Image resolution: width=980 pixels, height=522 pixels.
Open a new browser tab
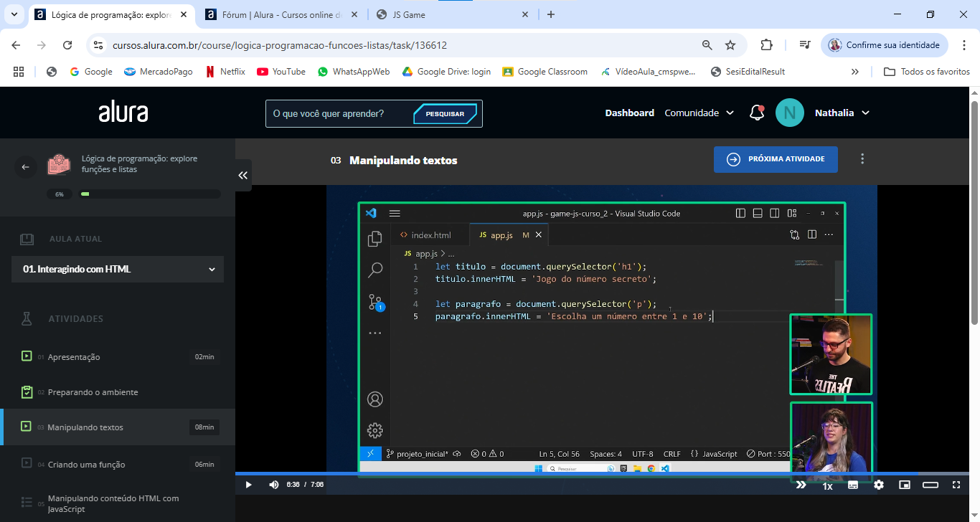(x=551, y=14)
